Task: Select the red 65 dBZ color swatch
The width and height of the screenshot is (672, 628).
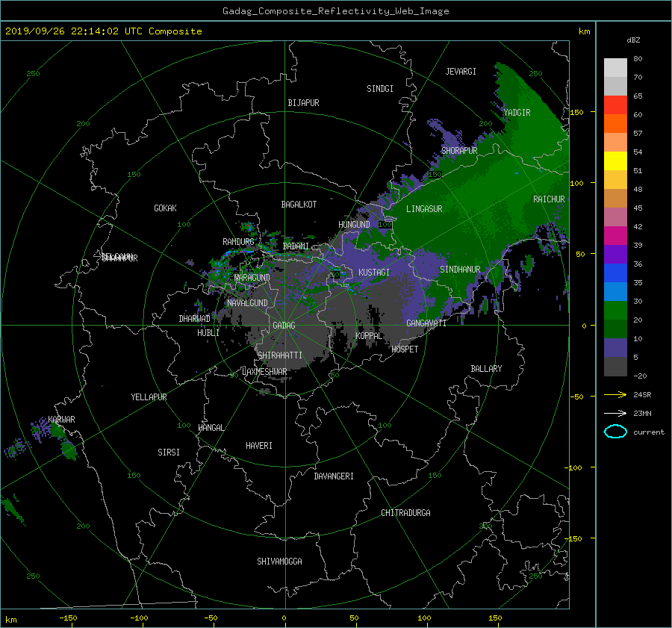Action: [615, 105]
